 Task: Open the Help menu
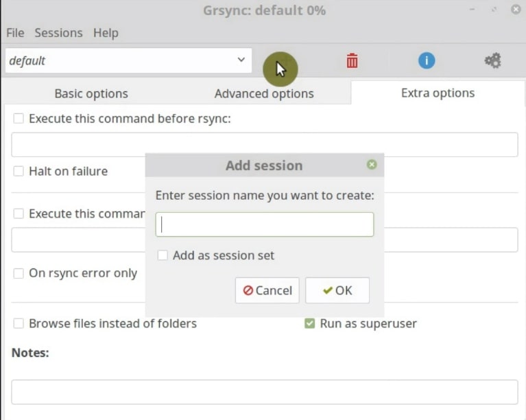pyautogui.click(x=106, y=33)
